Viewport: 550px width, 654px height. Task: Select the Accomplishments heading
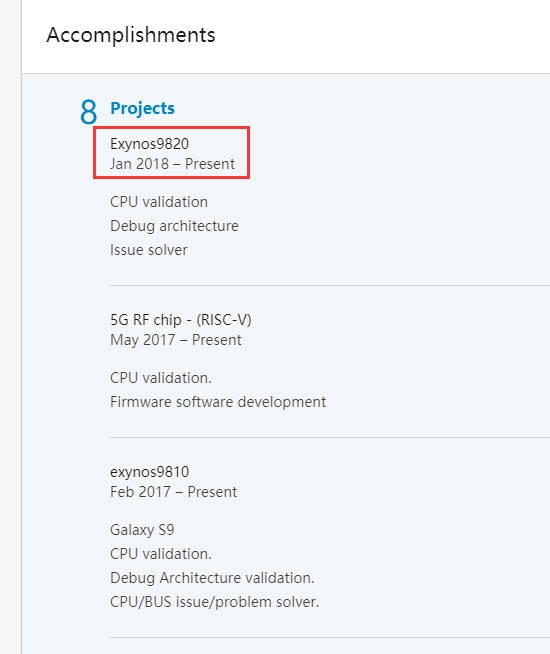(x=131, y=35)
